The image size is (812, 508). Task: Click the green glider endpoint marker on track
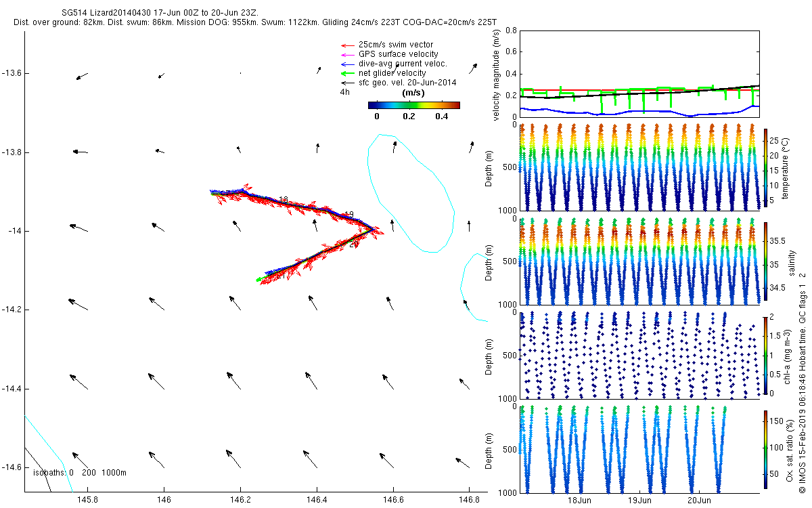coord(258,279)
